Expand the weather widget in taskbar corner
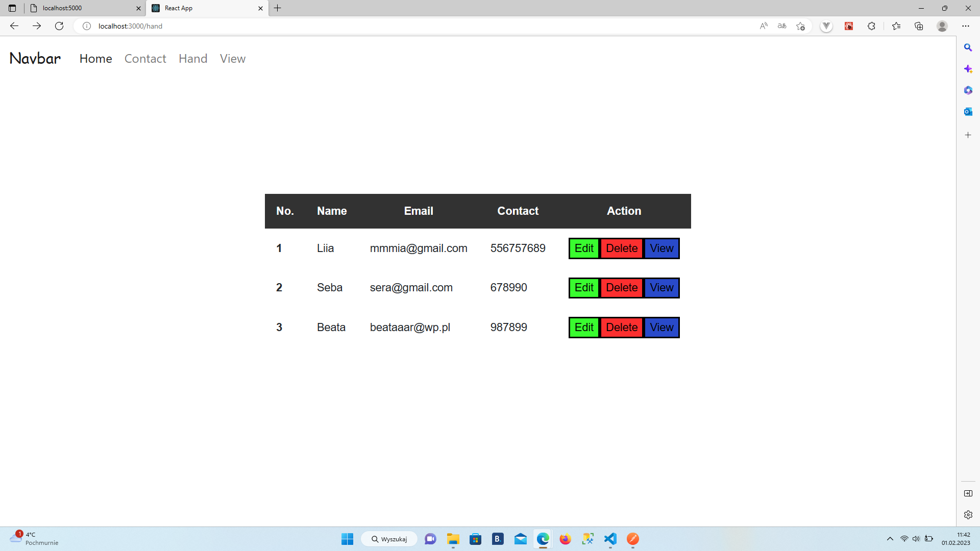Image resolution: width=980 pixels, height=551 pixels. [x=31, y=538]
